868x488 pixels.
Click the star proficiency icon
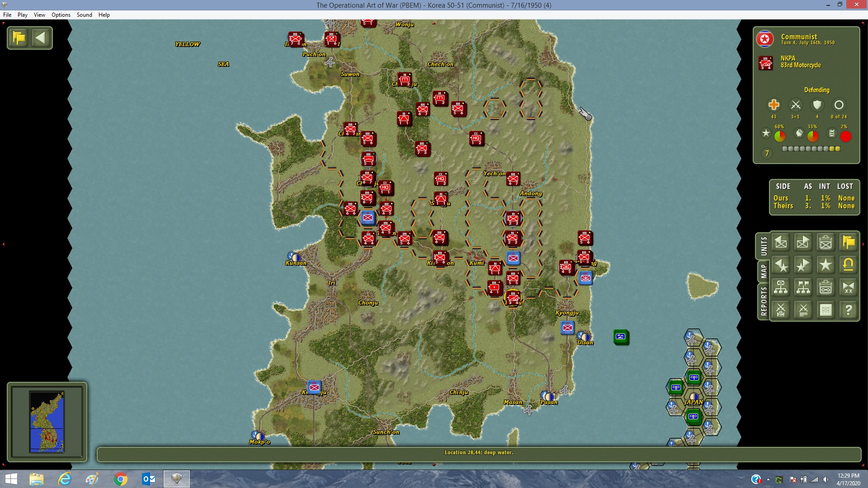(x=766, y=133)
